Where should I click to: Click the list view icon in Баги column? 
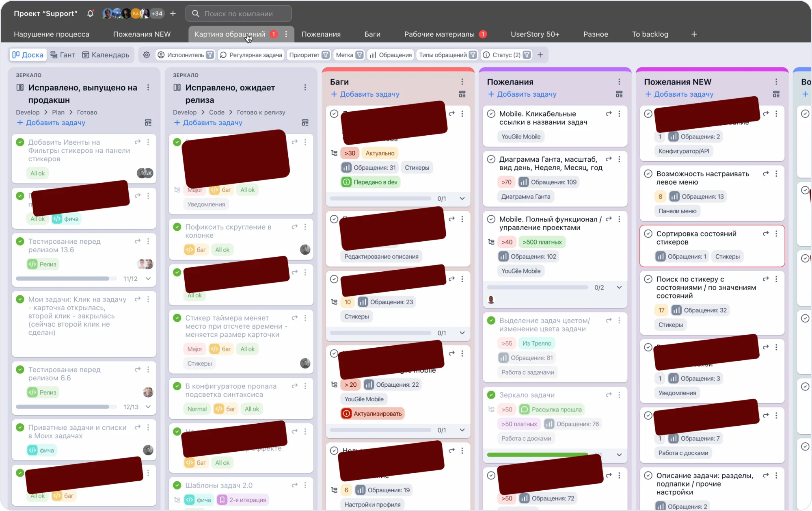[x=462, y=94]
